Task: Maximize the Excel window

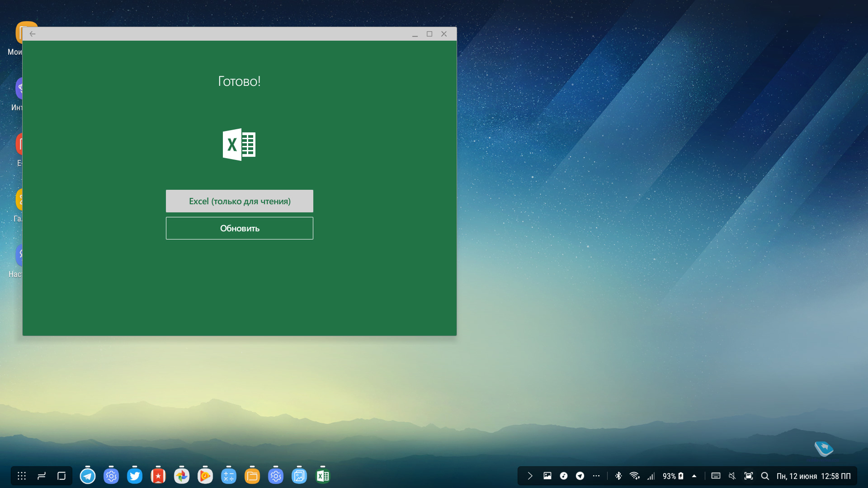Action: point(429,34)
